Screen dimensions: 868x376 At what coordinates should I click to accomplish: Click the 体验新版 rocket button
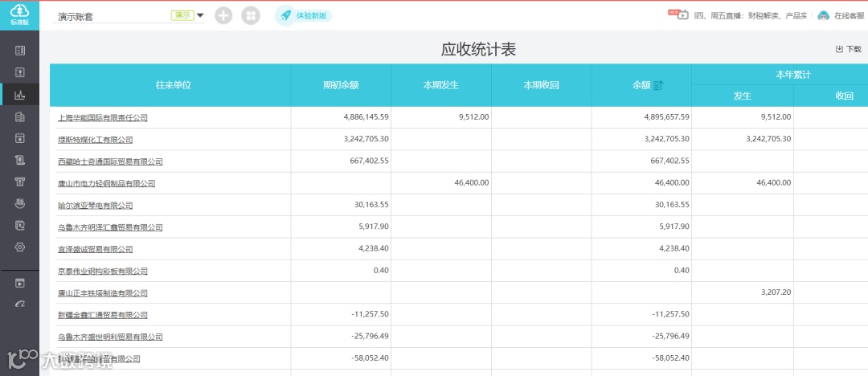303,15
